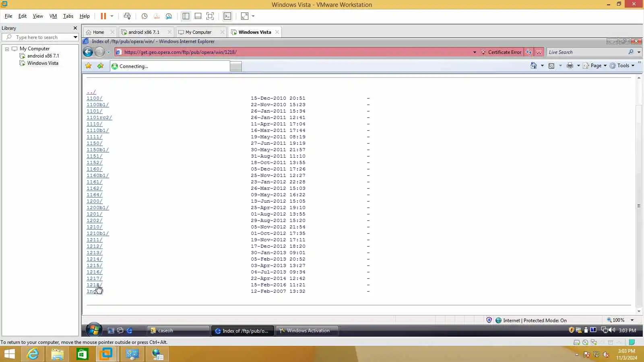The height and width of the screenshot is (362, 644).
Task: Open the 1150b1/ directory link
Action: (98, 150)
